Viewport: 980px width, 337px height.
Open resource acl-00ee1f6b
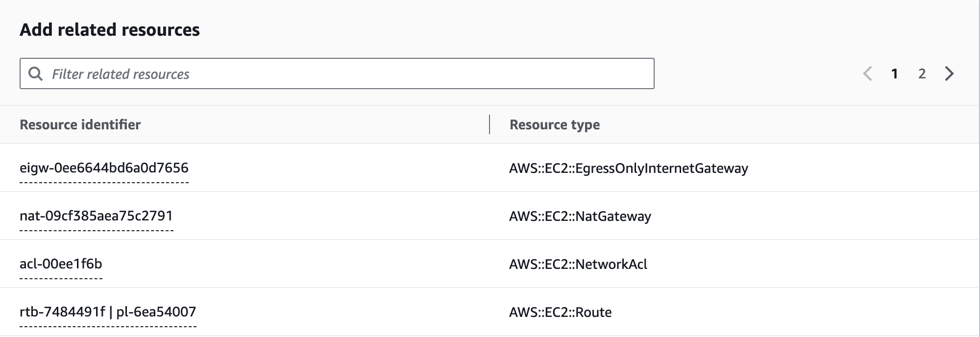click(x=61, y=264)
